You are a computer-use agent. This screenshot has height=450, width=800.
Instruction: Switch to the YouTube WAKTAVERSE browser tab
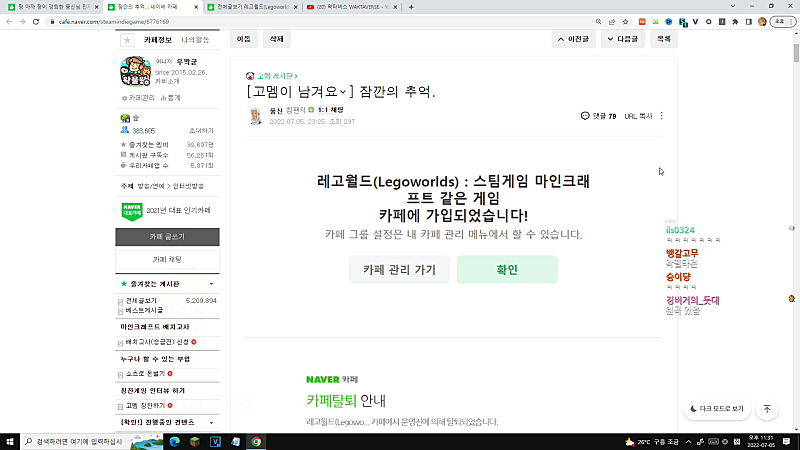pos(352,7)
